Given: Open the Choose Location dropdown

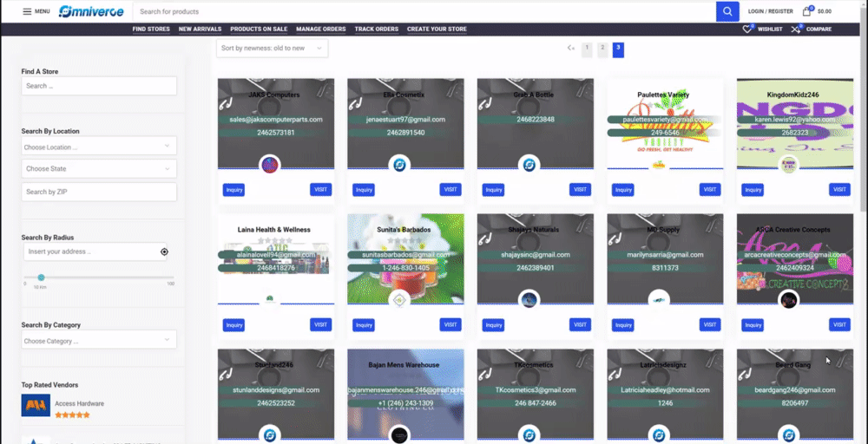Looking at the screenshot, I should (99, 147).
